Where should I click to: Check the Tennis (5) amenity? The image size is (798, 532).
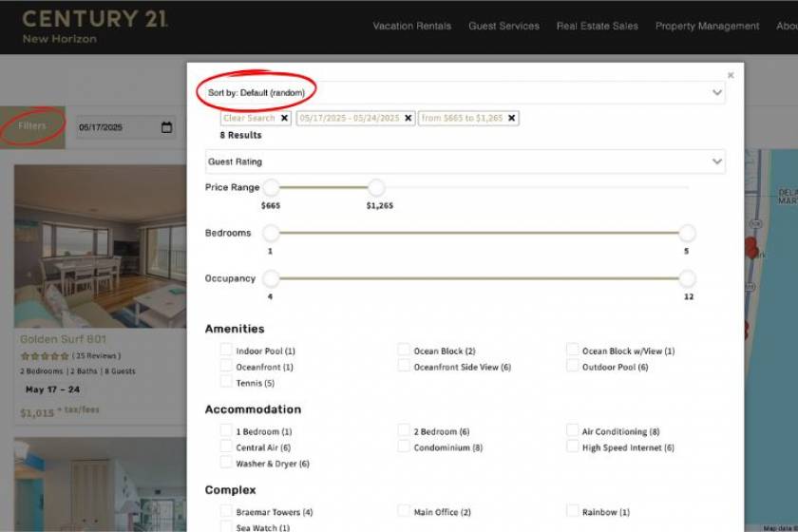pyautogui.click(x=226, y=381)
